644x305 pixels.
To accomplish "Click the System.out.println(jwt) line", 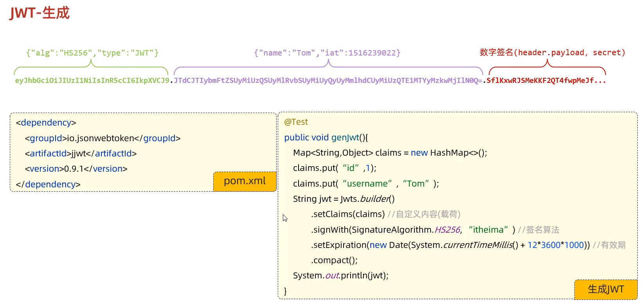I will point(340,275).
